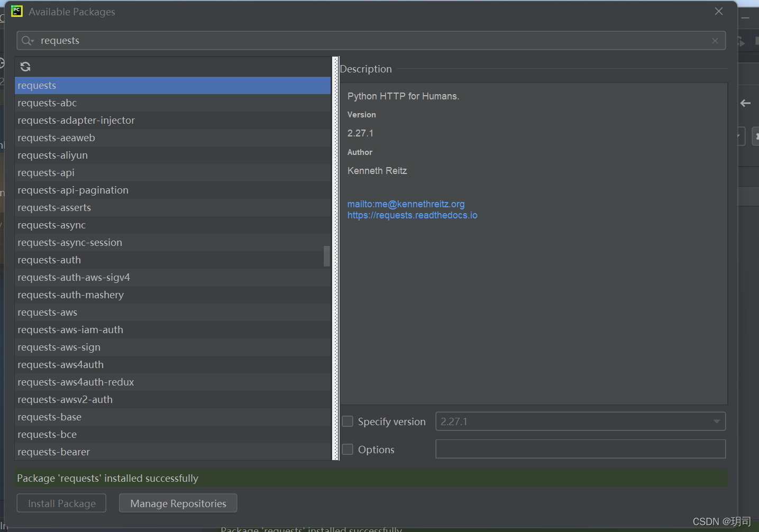
Task: Select the requests-bearer package
Action: point(172,452)
